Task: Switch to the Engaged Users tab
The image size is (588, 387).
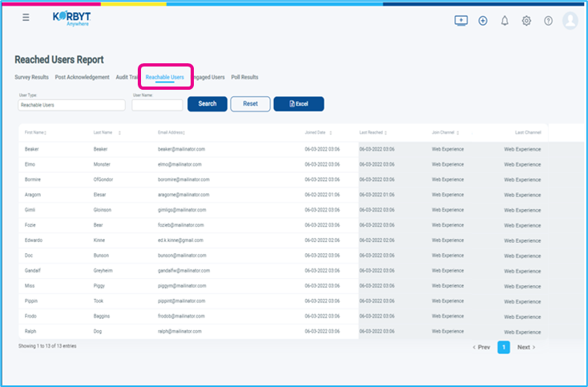Action: (x=209, y=77)
